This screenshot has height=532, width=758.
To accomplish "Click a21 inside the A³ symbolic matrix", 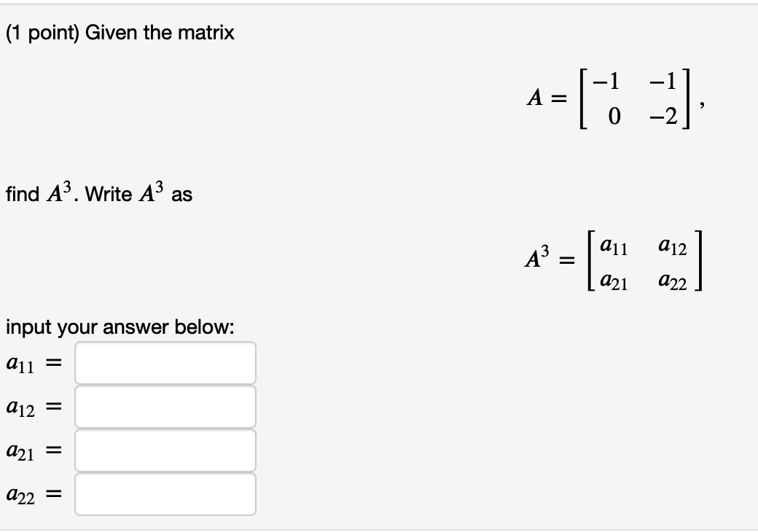I will 614,282.
